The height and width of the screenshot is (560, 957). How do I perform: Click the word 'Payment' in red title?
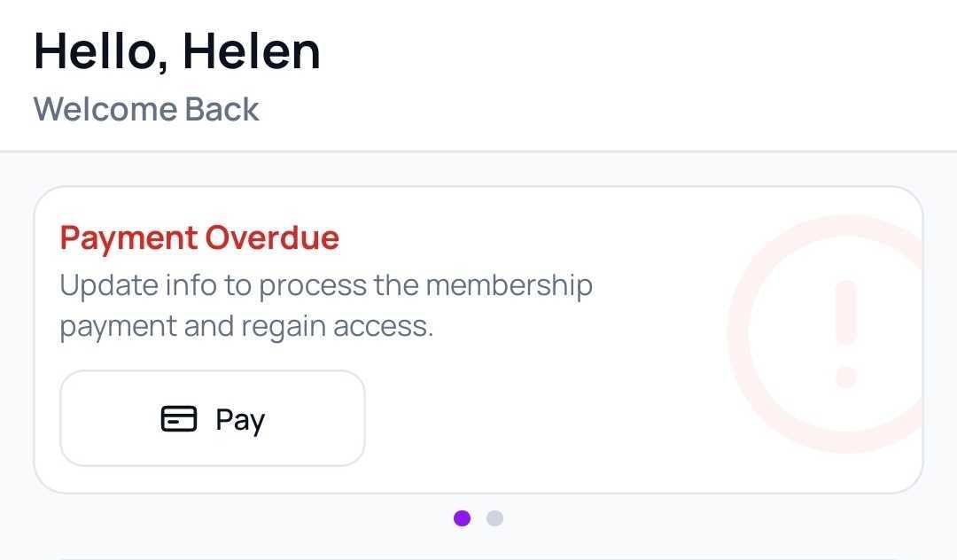(x=128, y=238)
